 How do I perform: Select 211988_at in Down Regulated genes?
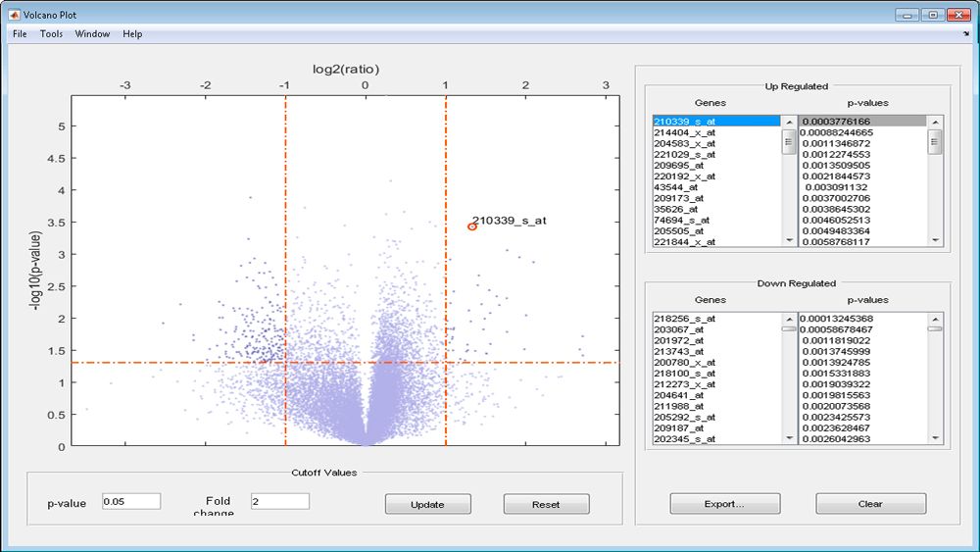tap(716, 406)
